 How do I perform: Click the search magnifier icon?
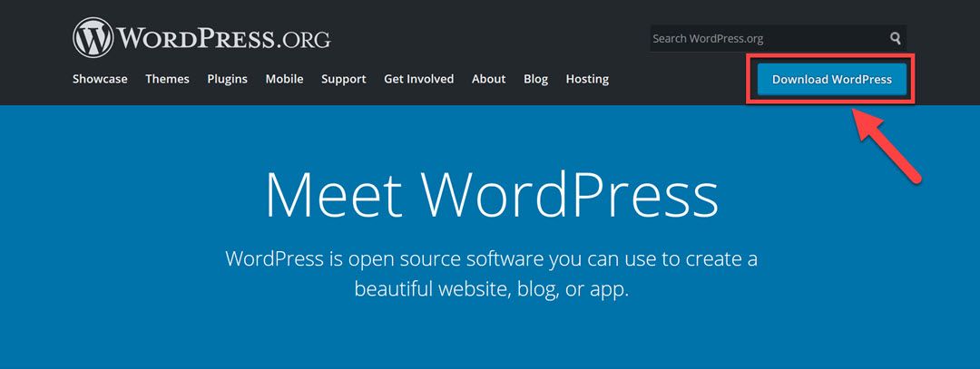[895, 39]
